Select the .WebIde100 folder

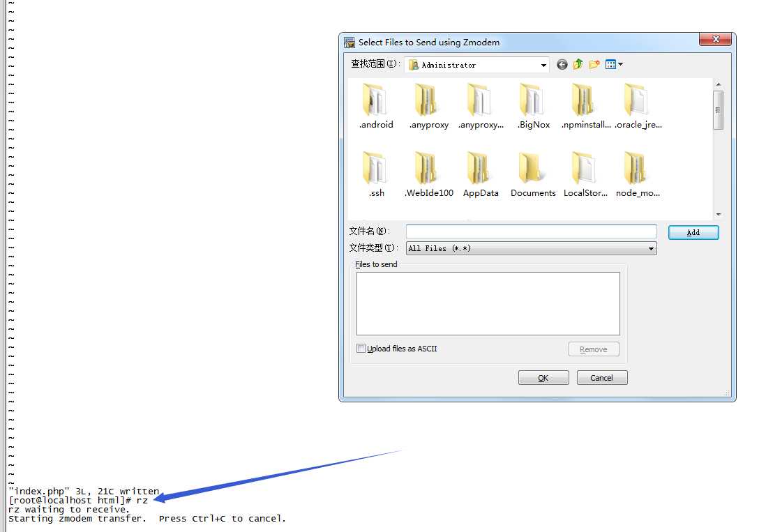click(x=429, y=174)
